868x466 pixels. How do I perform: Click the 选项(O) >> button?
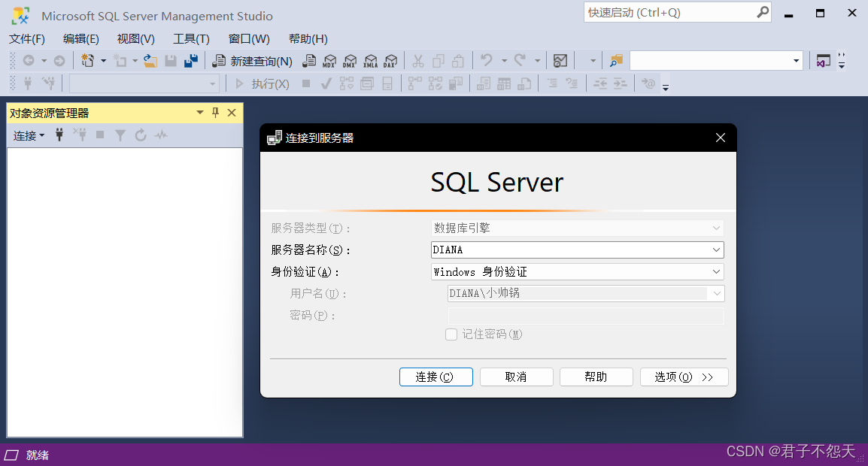684,377
